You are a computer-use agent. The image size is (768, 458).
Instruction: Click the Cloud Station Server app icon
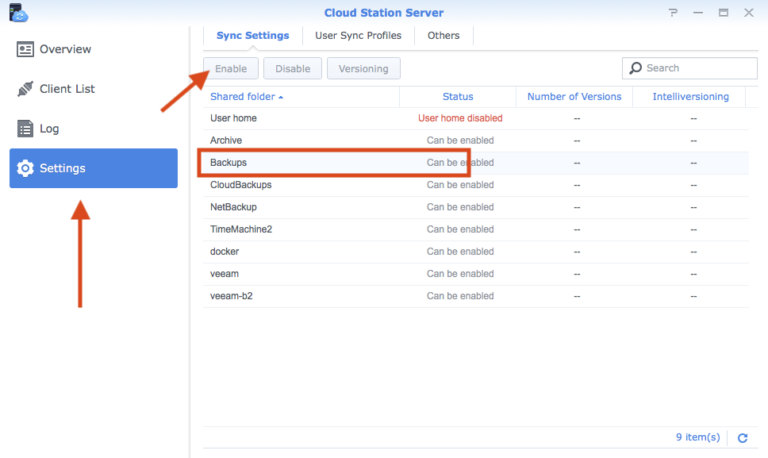pos(19,13)
